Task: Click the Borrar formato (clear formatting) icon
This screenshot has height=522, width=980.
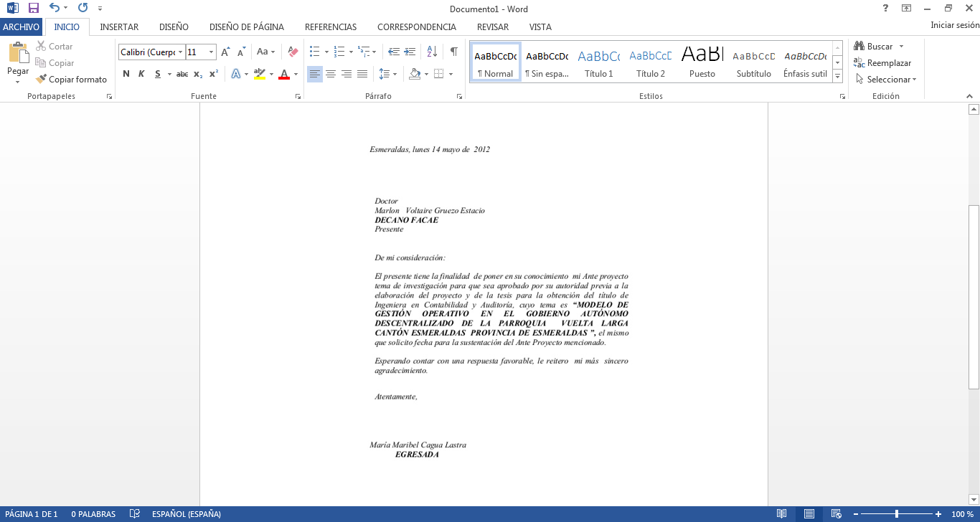Action: pos(291,52)
